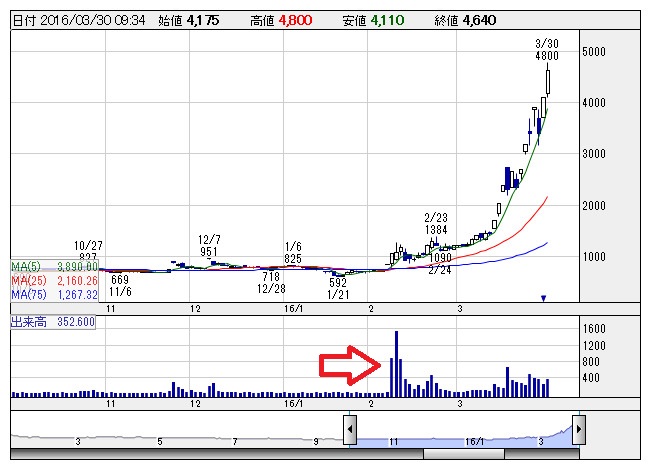Screen dimensions: 652x469
Task: Click the 12/7 951 peak label
Action: click(209, 246)
